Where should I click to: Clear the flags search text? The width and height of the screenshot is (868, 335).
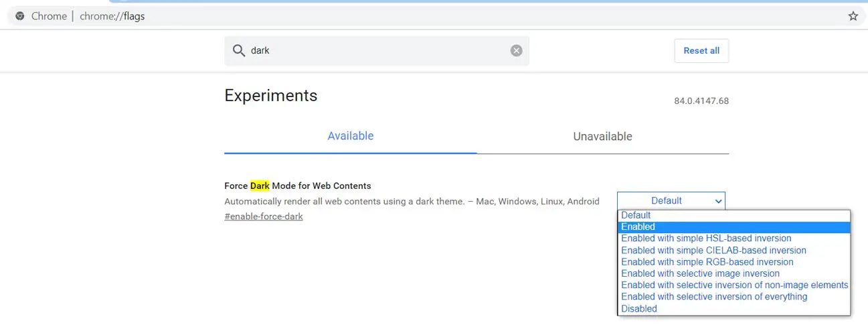coord(516,51)
